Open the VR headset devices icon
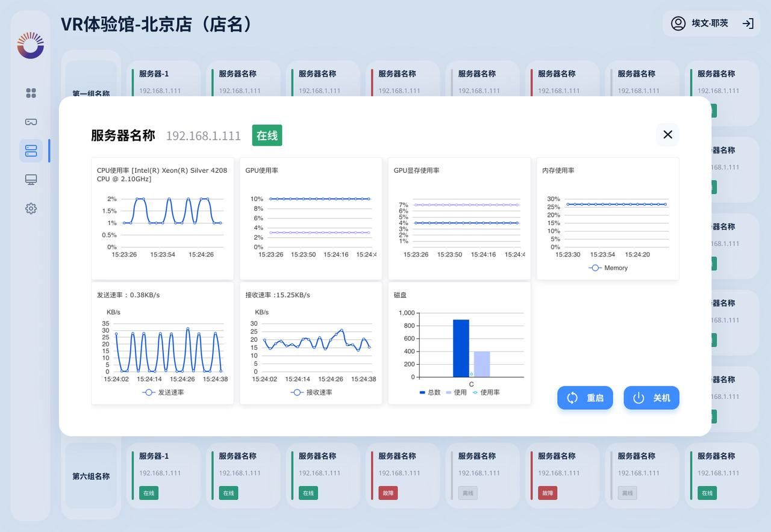 pyautogui.click(x=31, y=122)
